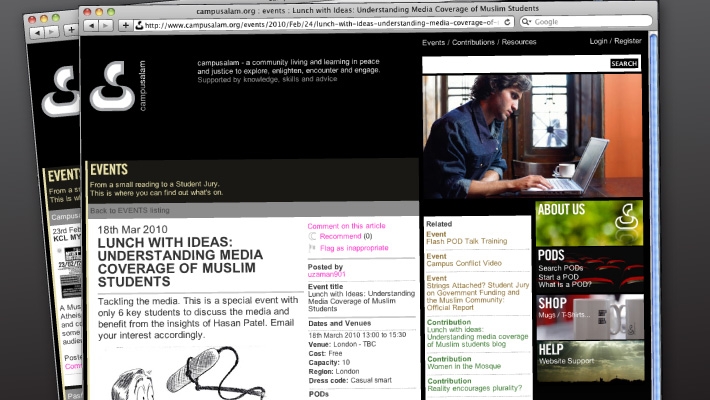The height and width of the screenshot is (400, 710).
Task: Click the flag icon beside Flag as inappropriate
Action: (x=312, y=248)
